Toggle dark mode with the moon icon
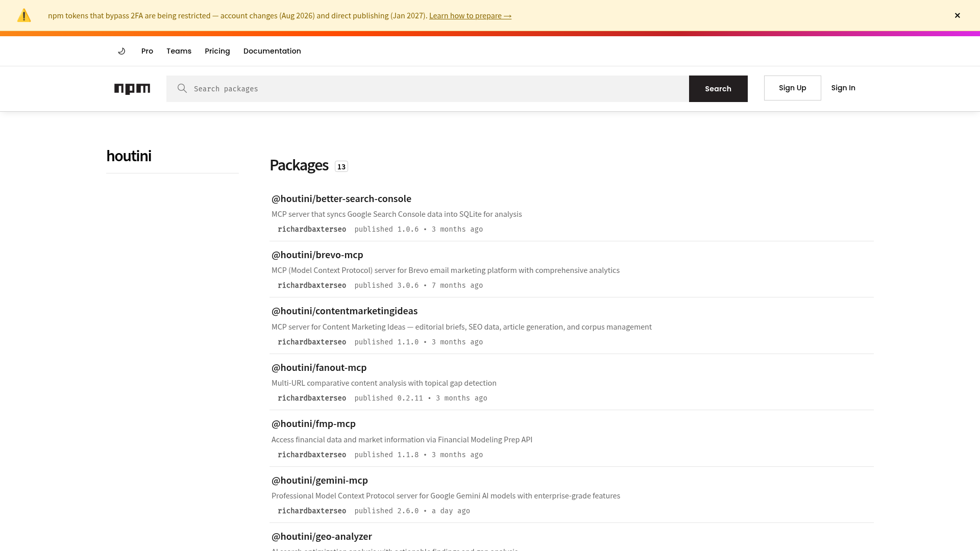This screenshot has height=551, width=980. pyautogui.click(x=121, y=51)
